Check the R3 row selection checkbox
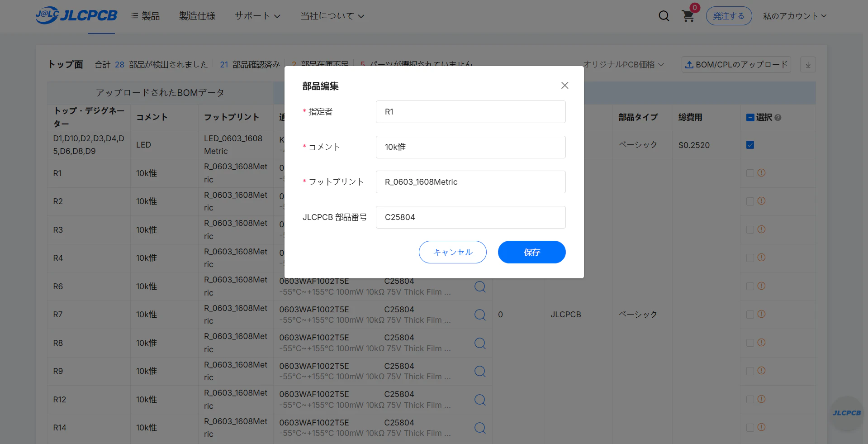Image resolution: width=868 pixels, height=444 pixels. (x=750, y=230)
